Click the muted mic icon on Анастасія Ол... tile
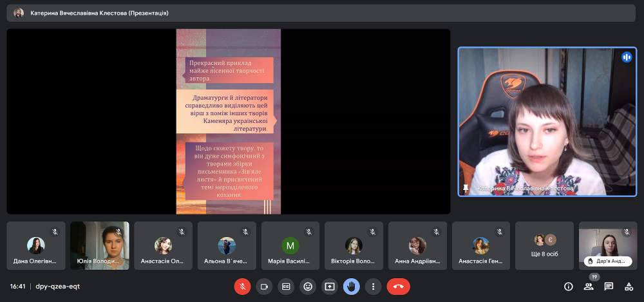Image resolution: width=644 pixels, height=302 pixels. point(182,232)
